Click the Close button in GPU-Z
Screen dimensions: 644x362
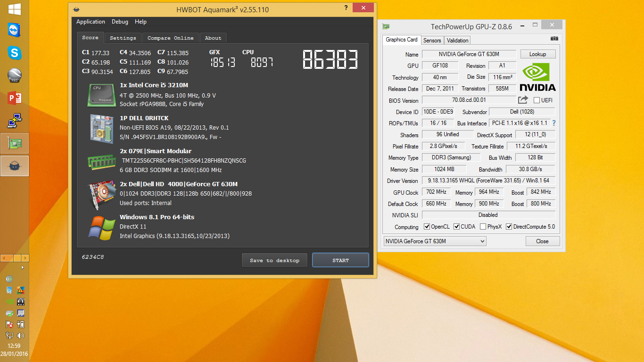pyautogui.click(x=542, y=241)
